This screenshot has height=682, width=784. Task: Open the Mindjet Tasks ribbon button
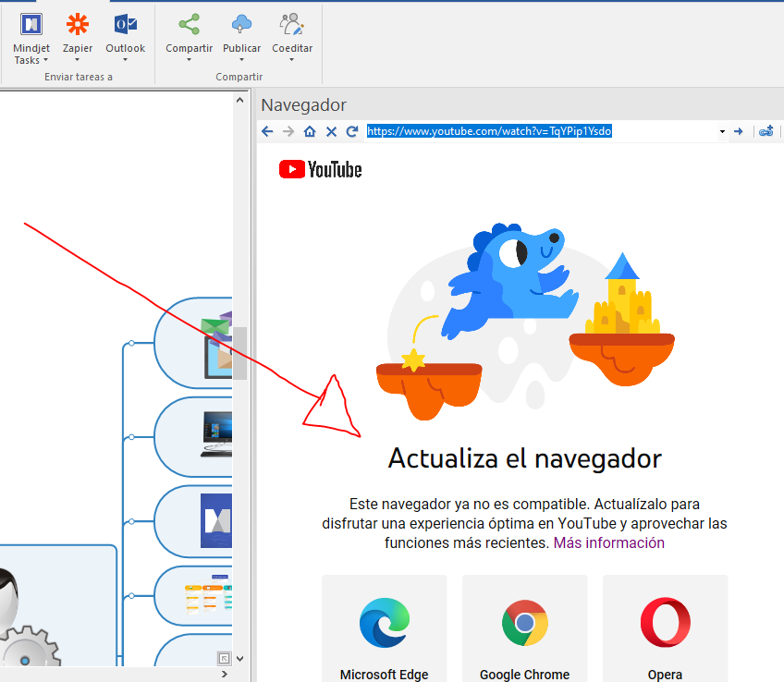pyautogui.click(x=31, y=25)
